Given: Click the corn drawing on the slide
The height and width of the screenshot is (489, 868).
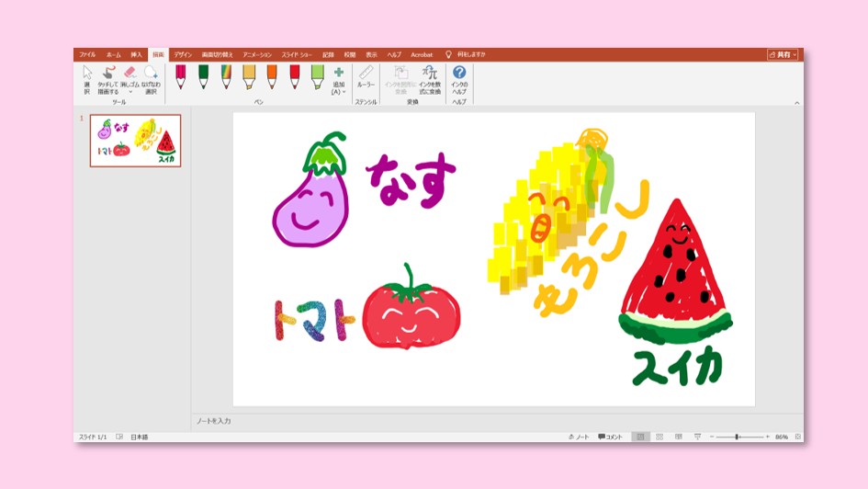Looking at the screenshot, I should [551, 210].
